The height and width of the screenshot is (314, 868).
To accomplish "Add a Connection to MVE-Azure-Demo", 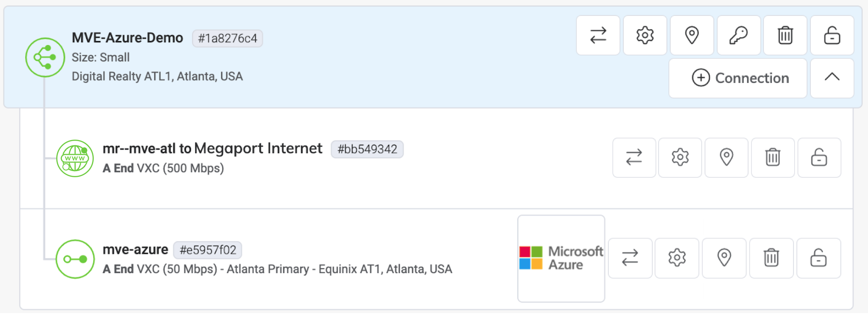I will point(738,78).
